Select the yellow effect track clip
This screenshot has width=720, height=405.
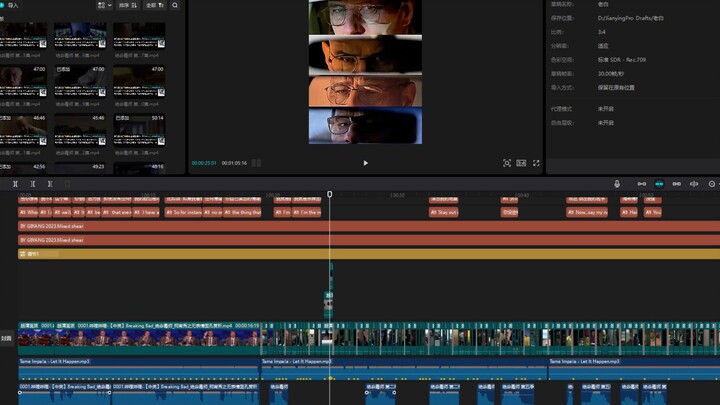click(x=369, y=253)
